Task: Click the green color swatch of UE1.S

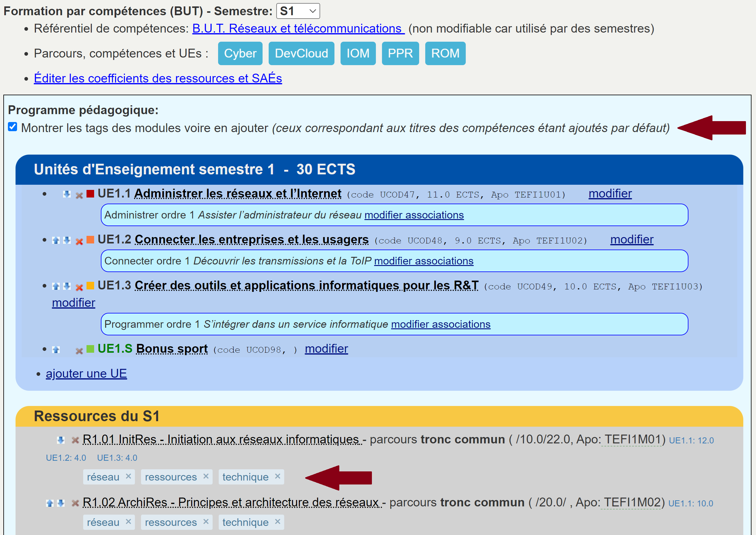Action: click(x=90, y=349)
